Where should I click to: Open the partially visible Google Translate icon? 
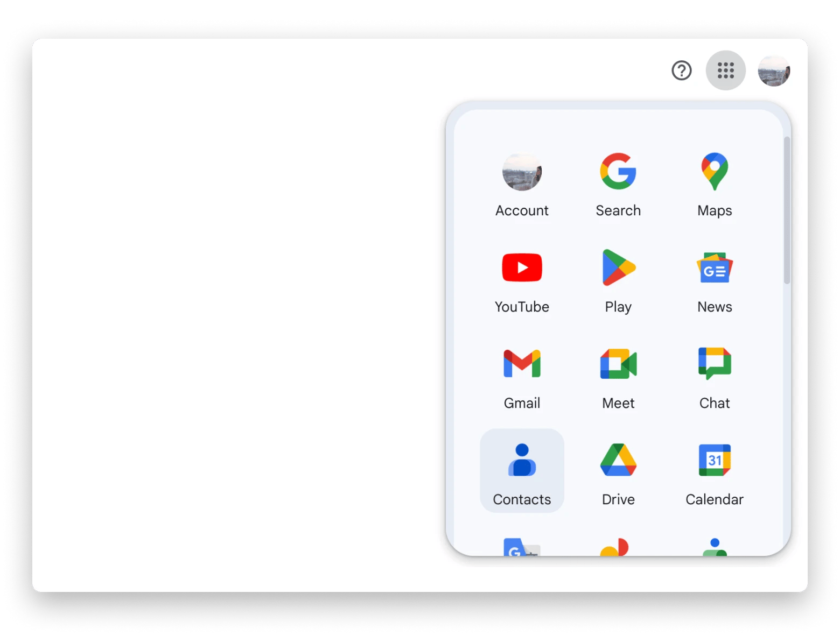pyautogui.click(x=521, y=547)
